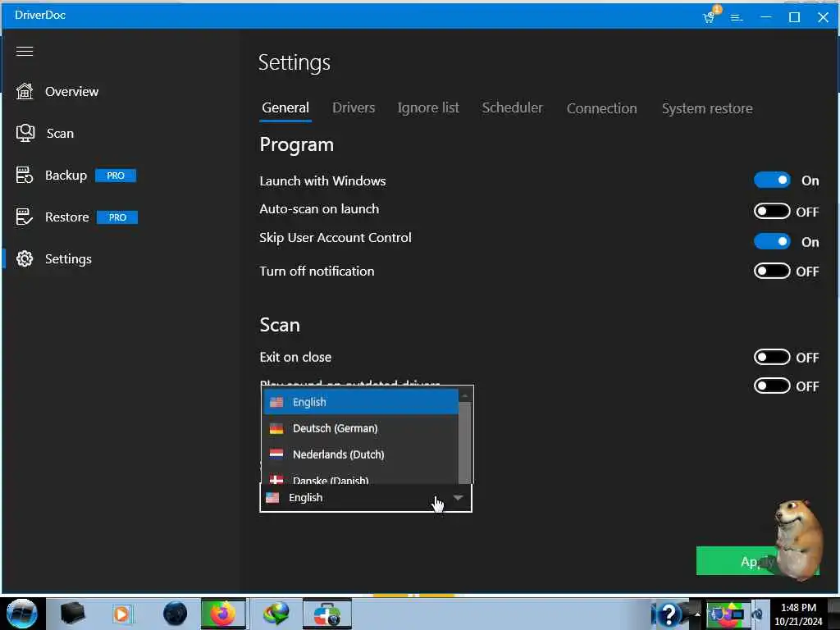Click the PRO badge next to Restore
Viewport: 840px width, 630px height.
(x=117, y=217)
